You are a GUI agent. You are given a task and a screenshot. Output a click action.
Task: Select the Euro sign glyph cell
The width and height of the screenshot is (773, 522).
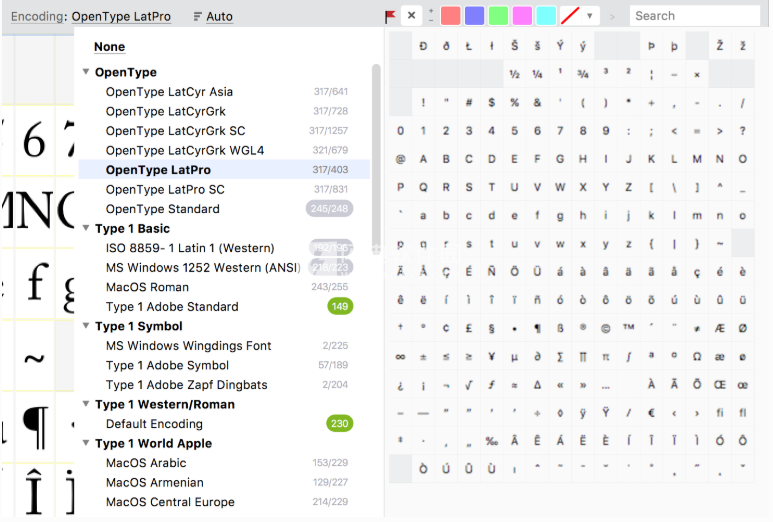[651, 413]
